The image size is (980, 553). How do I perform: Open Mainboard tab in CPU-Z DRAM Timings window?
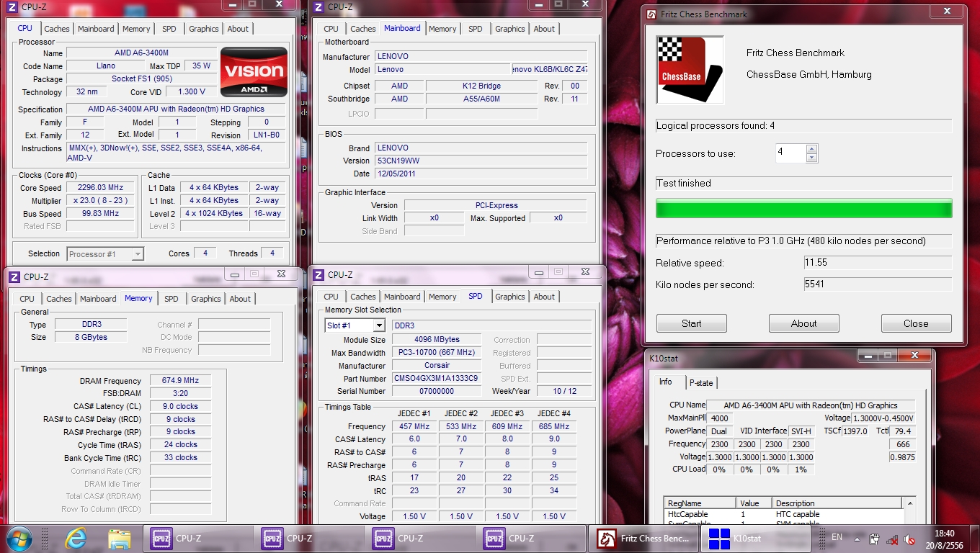pos(98,299)
